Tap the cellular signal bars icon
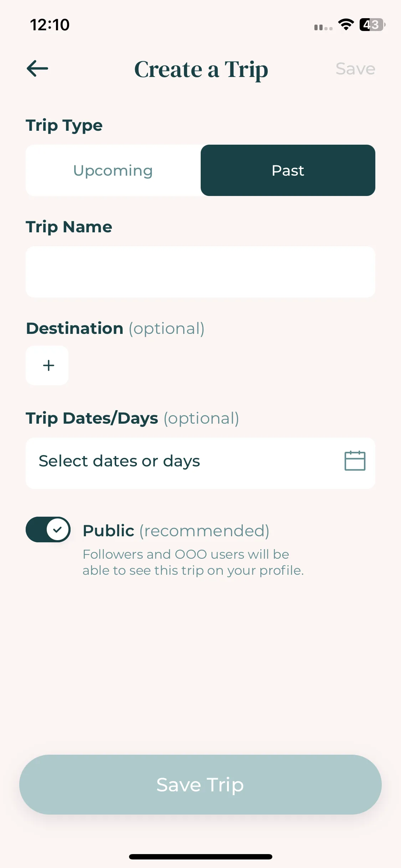The image size is (401, 868). point(323,27)
